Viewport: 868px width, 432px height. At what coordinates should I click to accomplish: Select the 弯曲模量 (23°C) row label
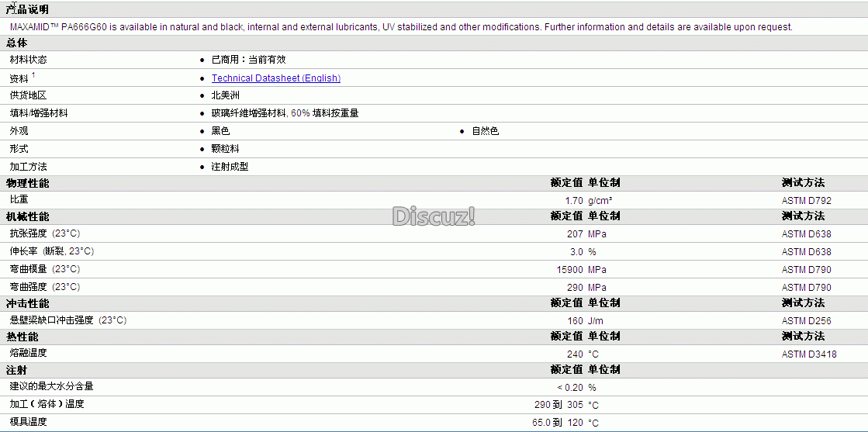(45, 269)
